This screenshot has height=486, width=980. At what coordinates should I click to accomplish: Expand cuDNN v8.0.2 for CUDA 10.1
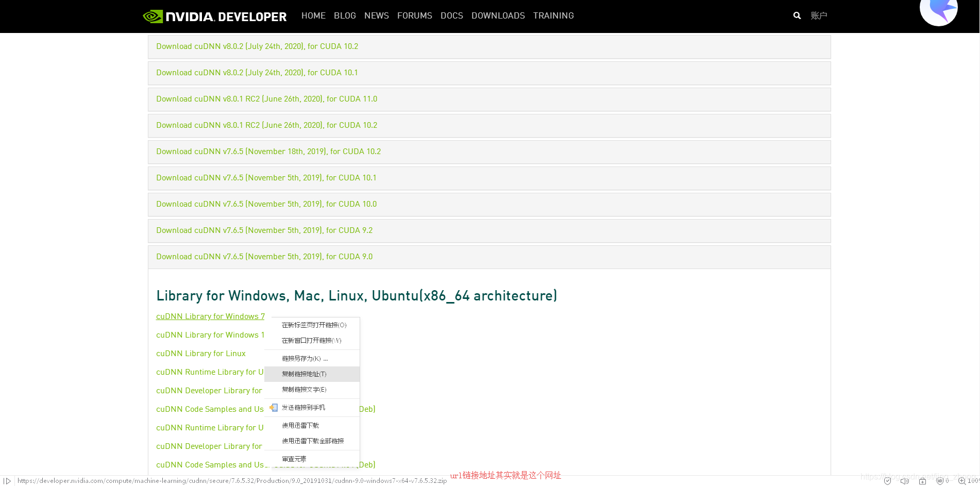[489, 73]
